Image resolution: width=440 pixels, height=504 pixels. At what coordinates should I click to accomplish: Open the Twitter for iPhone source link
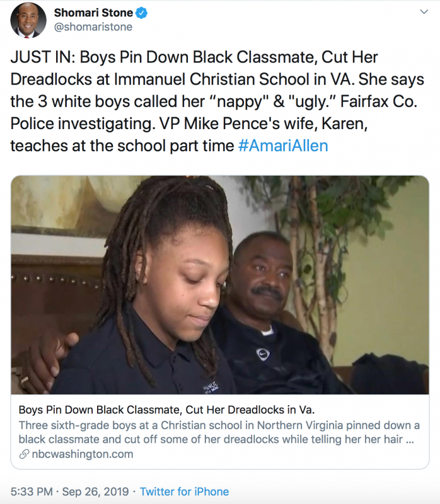(x=184, y=491)
